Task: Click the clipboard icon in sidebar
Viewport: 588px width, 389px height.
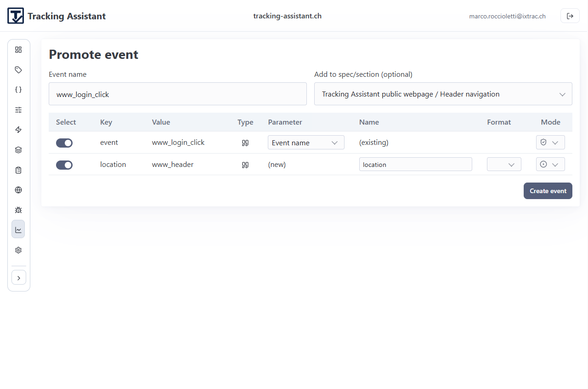Action: pos(18,170)
